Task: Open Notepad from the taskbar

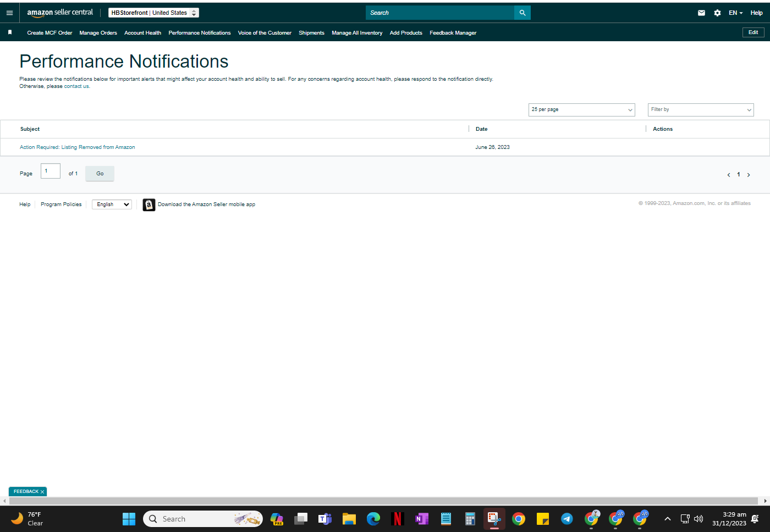Action: 446,519
